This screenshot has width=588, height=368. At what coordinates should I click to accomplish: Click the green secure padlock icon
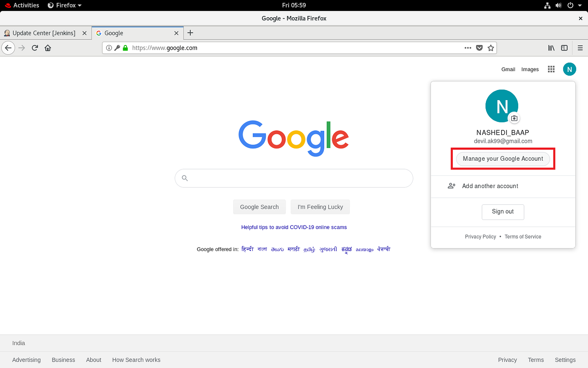tap(125, 48)
